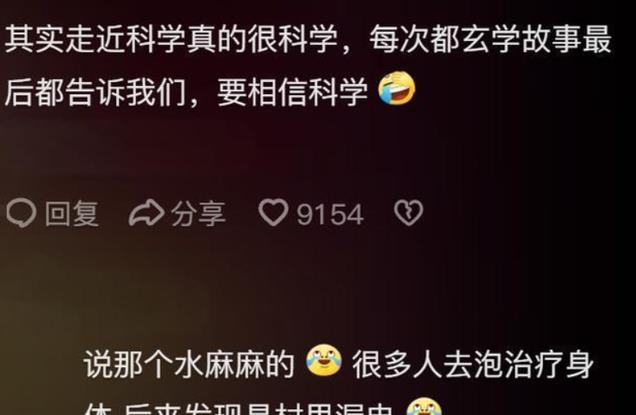Click the text 后都告诉我们

coord(96,92)
